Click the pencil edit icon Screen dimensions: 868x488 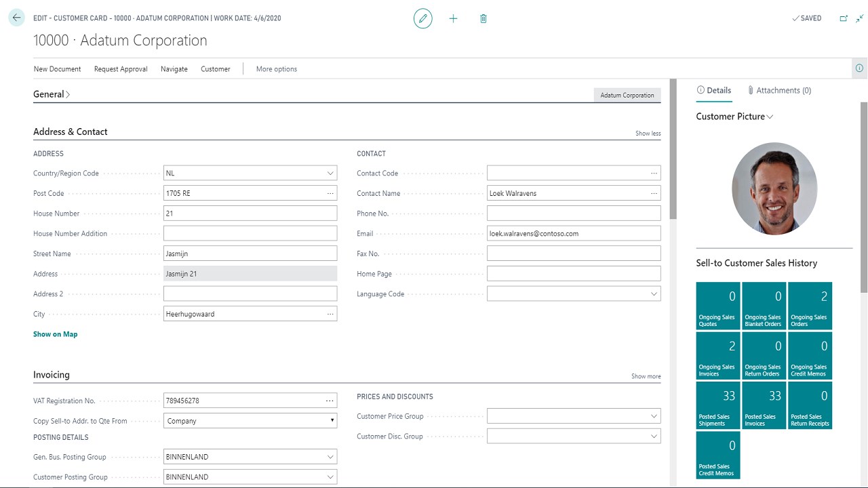(x=423, y=18)
